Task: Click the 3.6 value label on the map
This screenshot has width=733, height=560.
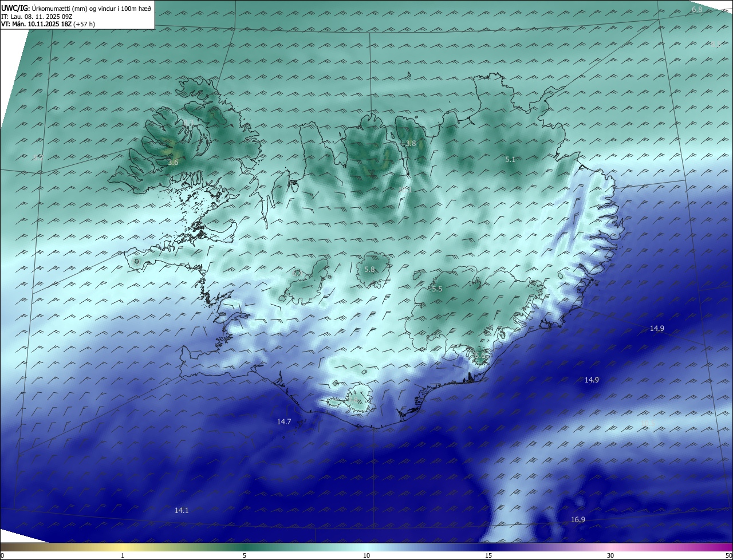Action: click(173, 163)
